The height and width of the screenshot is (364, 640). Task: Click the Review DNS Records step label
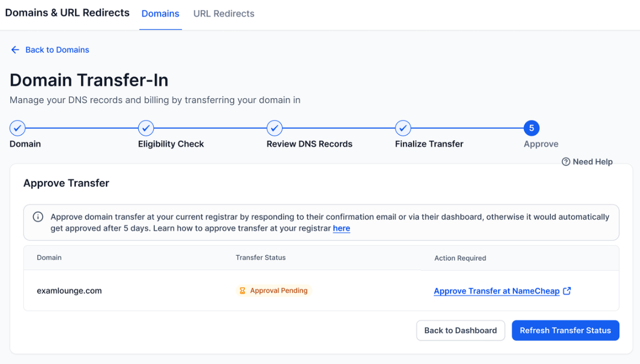pyautogui.click(x=309, y=144)
